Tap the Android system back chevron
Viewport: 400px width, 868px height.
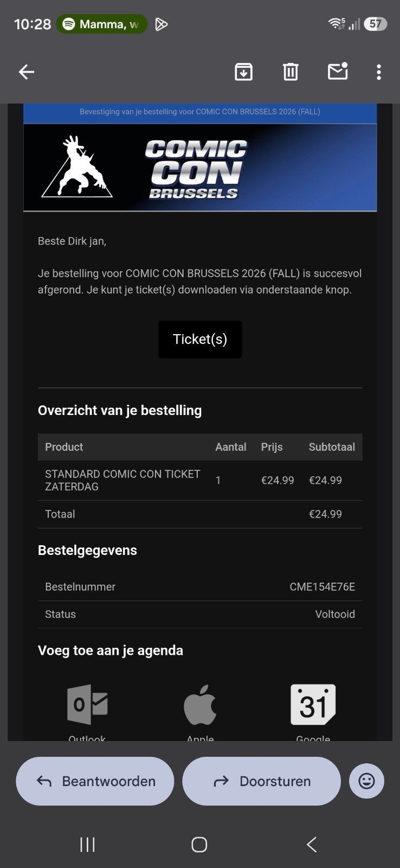[x=312, y=844]
